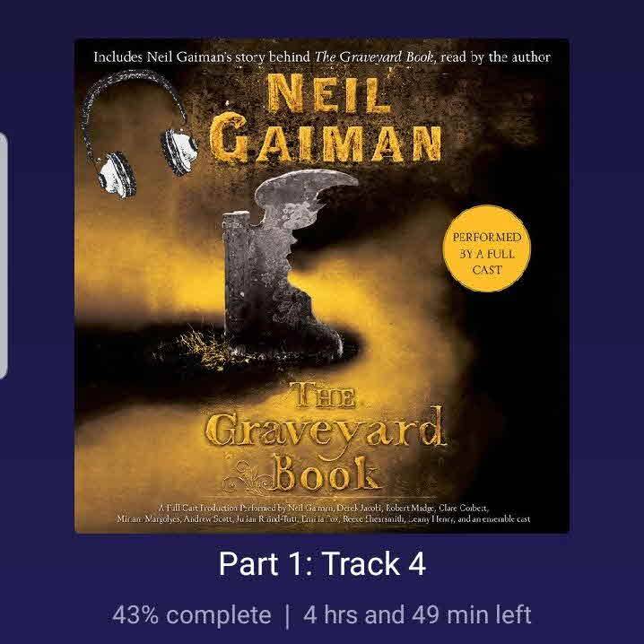Tap the right earcup of the headphones graphic
This screenshot has width=644, height=644.
179,152
